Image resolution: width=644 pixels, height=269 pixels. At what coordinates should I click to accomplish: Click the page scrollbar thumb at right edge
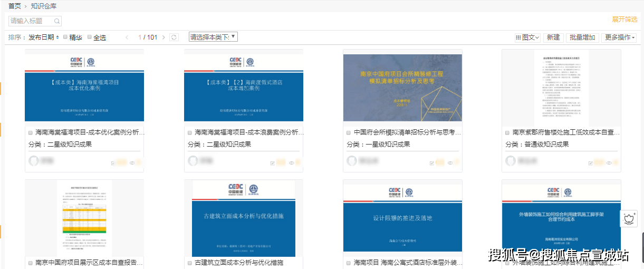pos(642,248)
